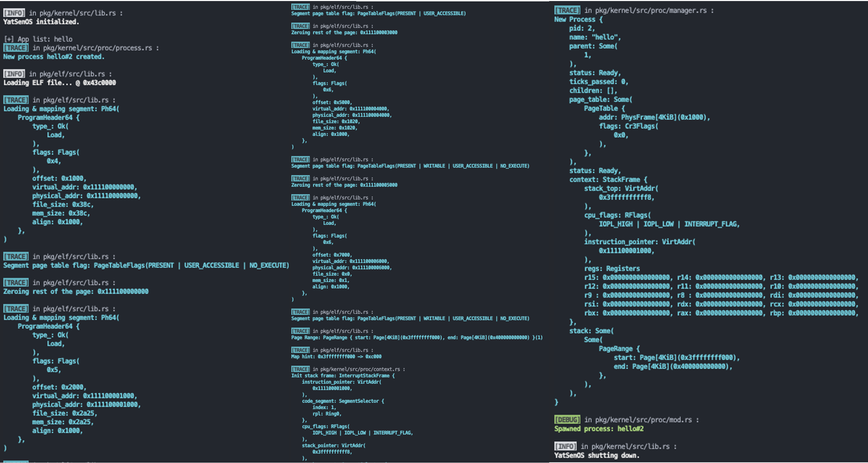Click 'offset: 0x1000,' field
This screenshot has height=463, width=868.
coord(59,178)
